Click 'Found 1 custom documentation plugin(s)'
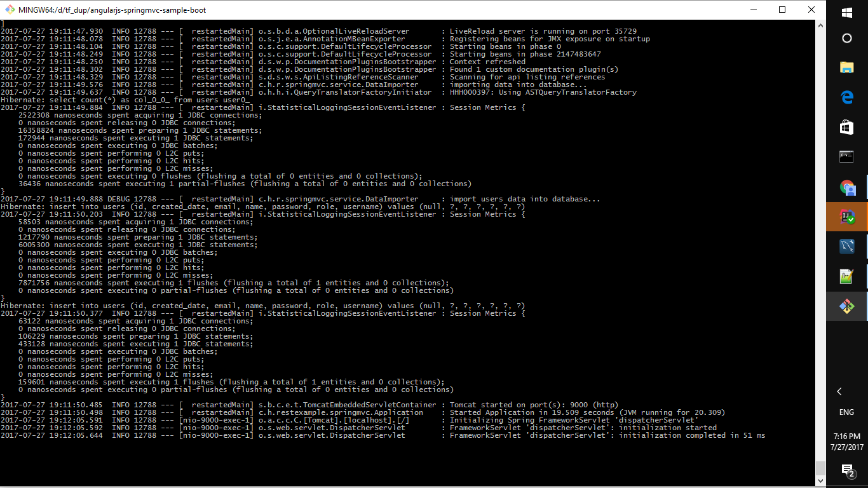868x488 pixels. pos(534,69)
